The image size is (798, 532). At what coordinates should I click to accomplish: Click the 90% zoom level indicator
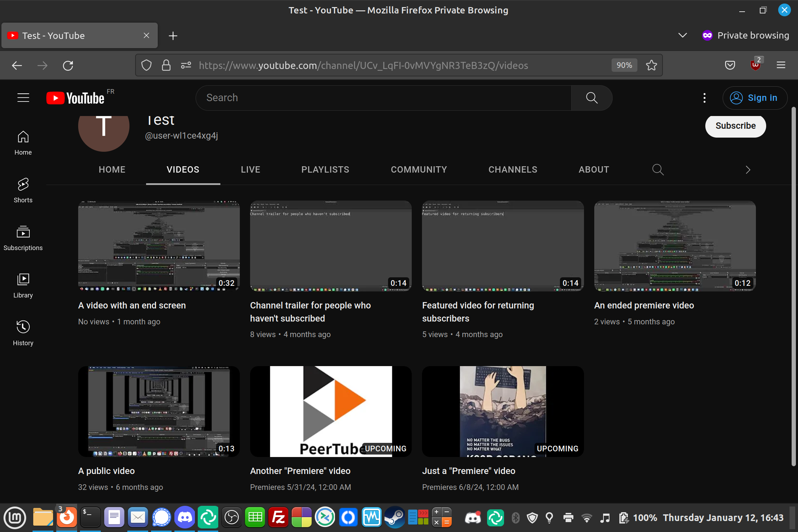coord(624,65)
